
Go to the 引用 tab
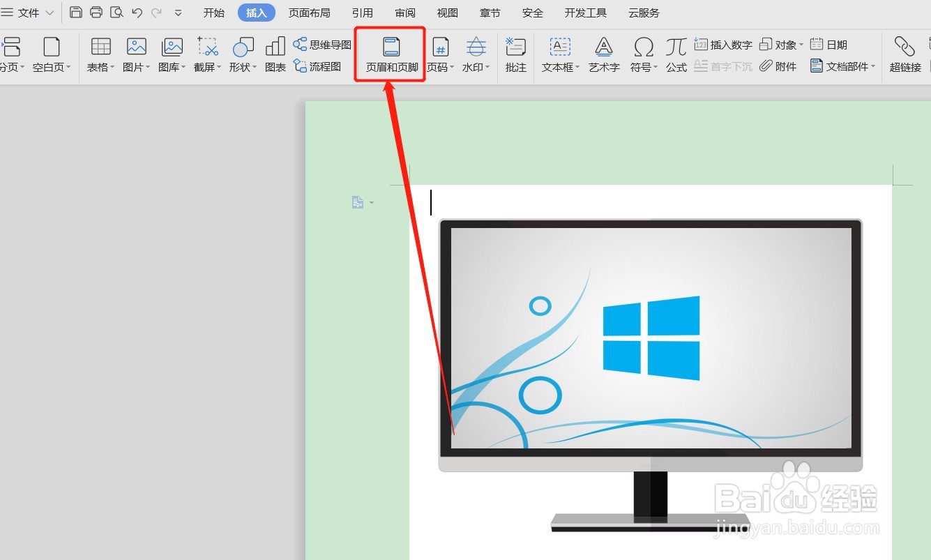[363, 13]
